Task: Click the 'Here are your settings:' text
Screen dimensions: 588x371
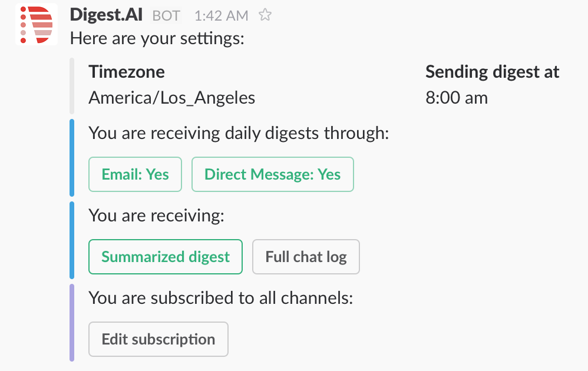Action: click(x=157, y=39)
